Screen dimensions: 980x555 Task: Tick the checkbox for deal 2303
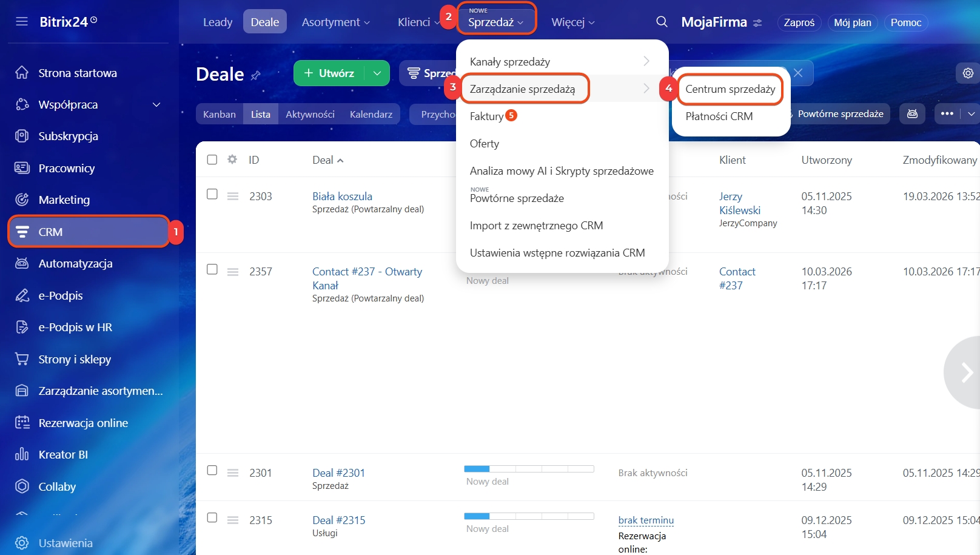point(212,194)
